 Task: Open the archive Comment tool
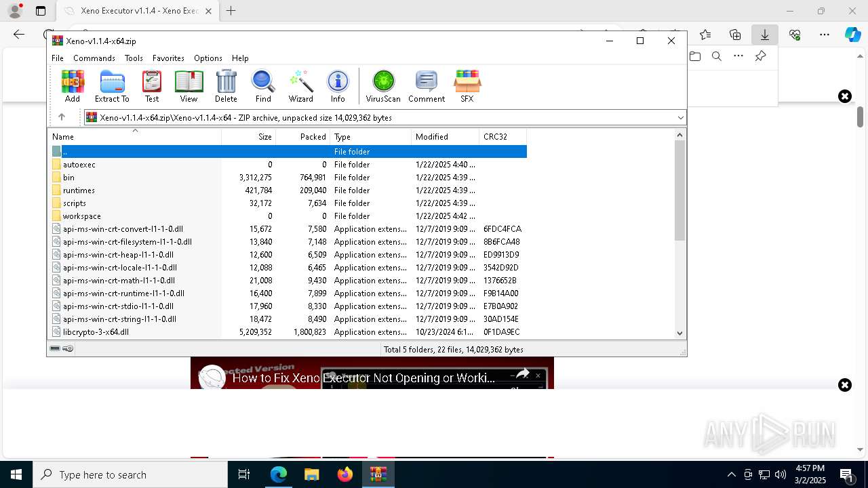[427, 86]
